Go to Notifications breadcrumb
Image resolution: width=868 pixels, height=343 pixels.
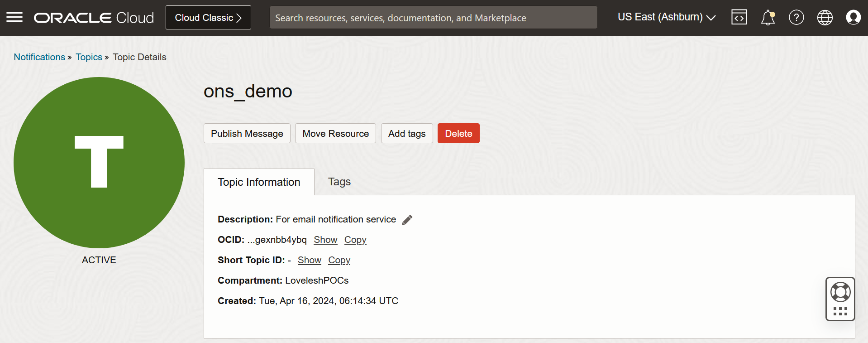39,57
